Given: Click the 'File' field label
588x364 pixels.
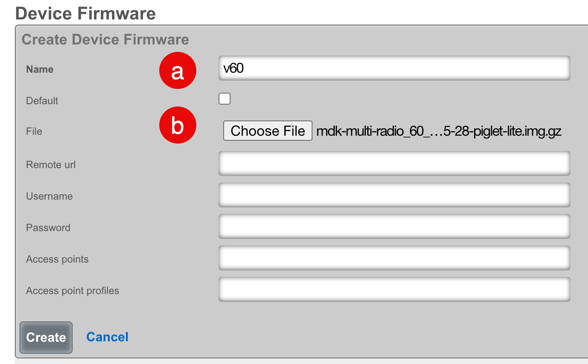Looking at the screenshot, I should (34, 132).
